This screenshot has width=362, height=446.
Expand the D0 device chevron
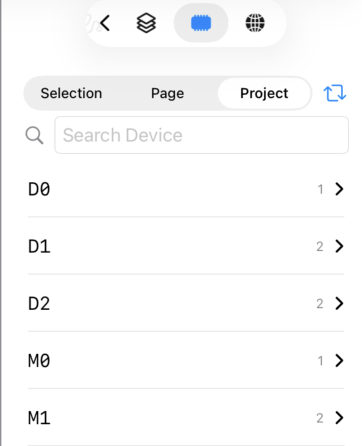tap(339, 189)
